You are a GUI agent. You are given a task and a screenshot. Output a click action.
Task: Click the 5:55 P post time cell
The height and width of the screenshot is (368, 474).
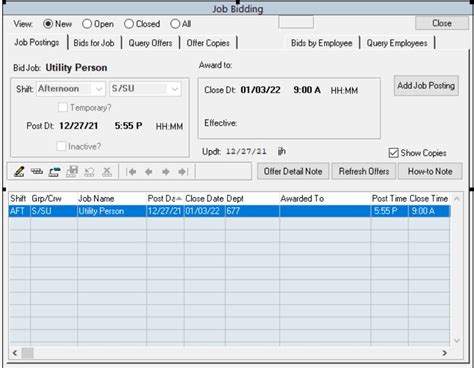tap(389, 211)
